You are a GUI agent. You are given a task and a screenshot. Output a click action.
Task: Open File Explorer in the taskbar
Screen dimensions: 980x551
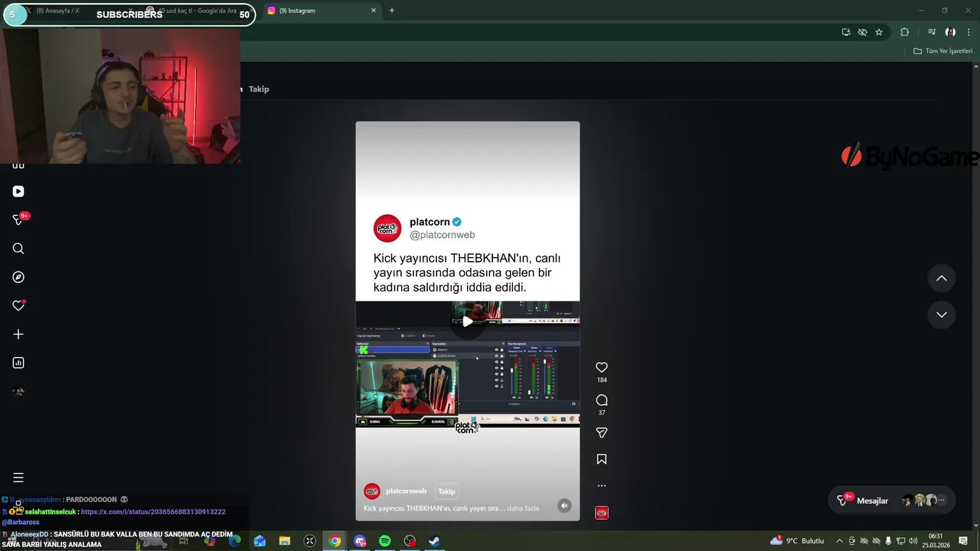(285, 541)
